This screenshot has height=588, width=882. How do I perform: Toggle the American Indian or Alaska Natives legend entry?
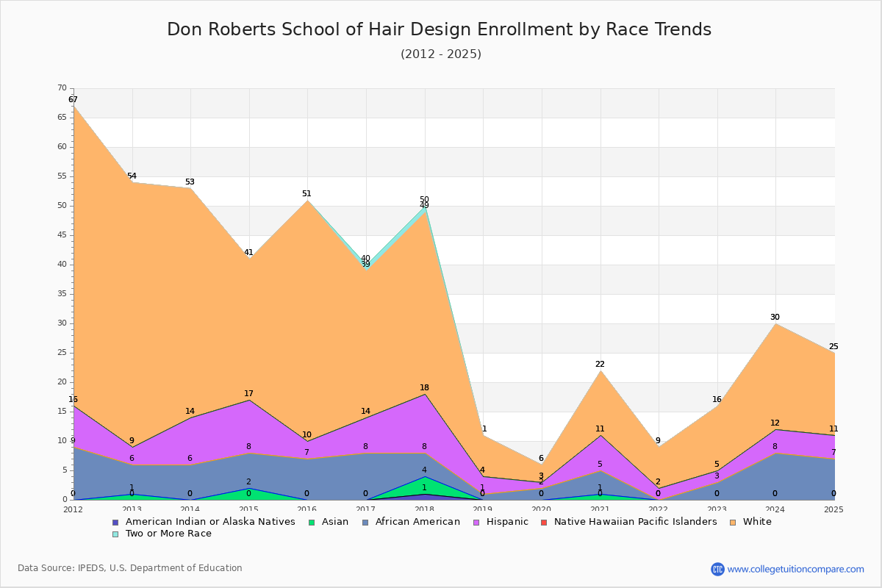(x=203, y=522)
